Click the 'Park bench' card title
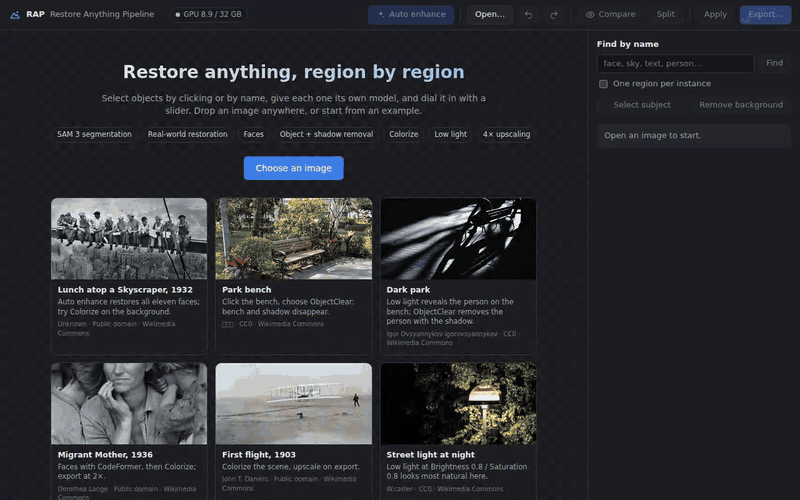 coord(246,290)
